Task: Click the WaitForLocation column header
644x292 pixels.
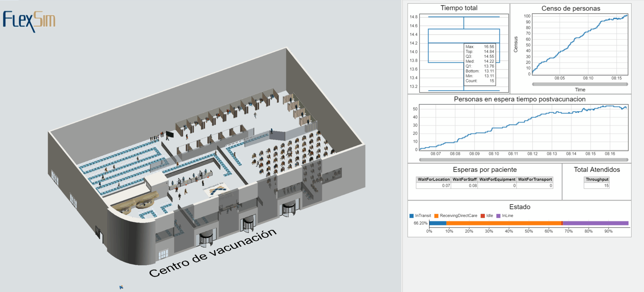Action: 433,180
